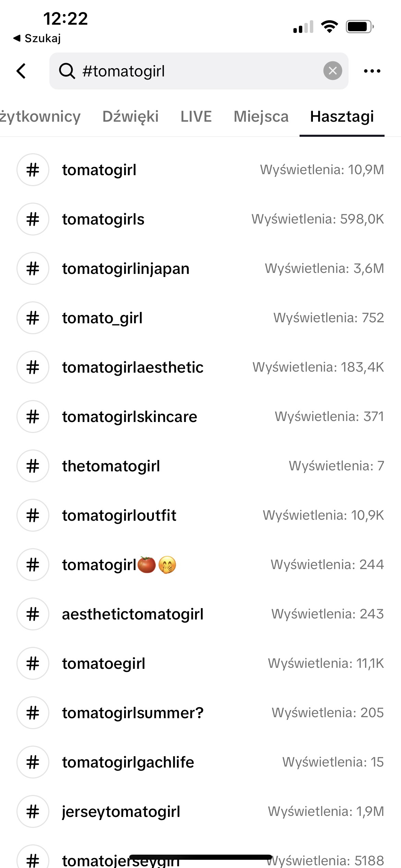The width and height of the screenshot is (401, 868).
Task: Tap the hash icon beside tomatogirlskincare
Action: [x=33, y=417]
